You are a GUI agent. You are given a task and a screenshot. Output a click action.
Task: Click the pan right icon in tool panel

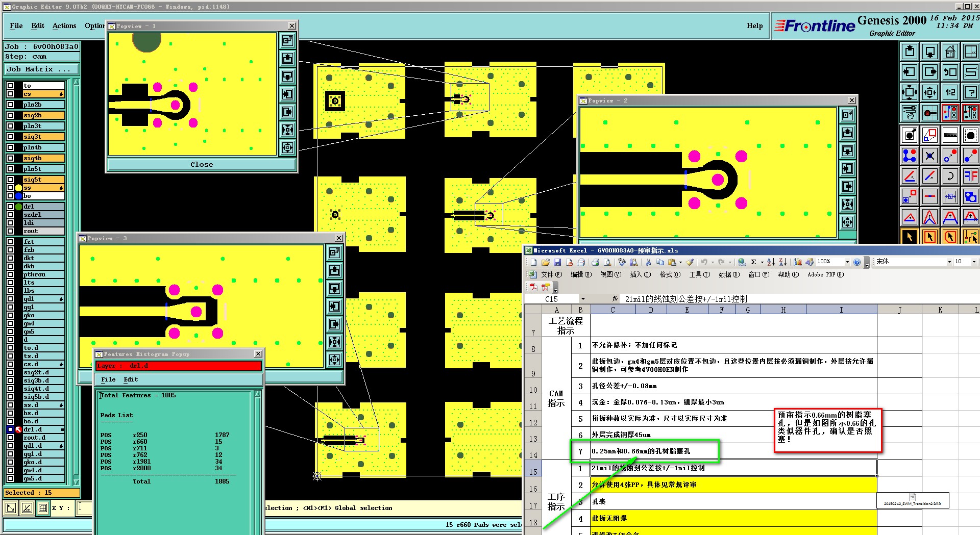coord(930,72)
